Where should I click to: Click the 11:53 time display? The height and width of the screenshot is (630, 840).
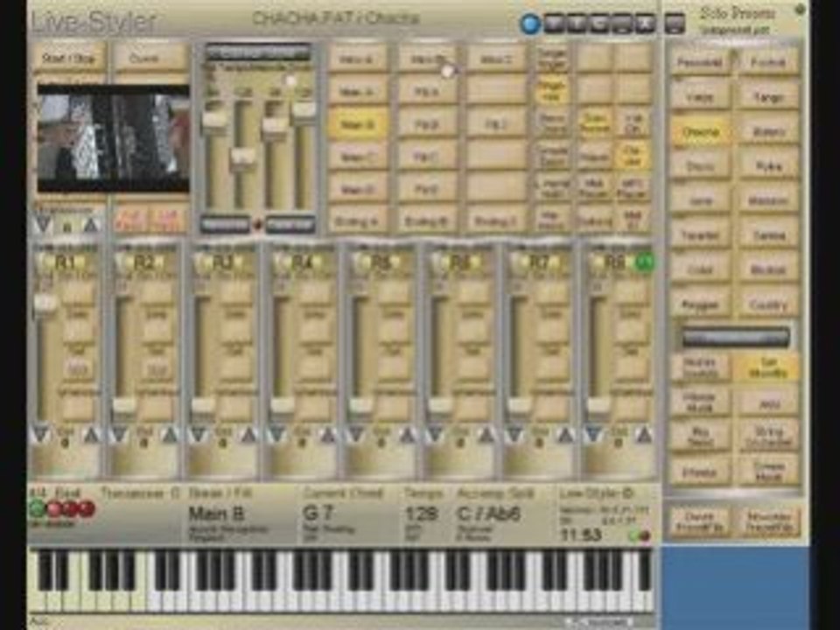pos(581,534)
